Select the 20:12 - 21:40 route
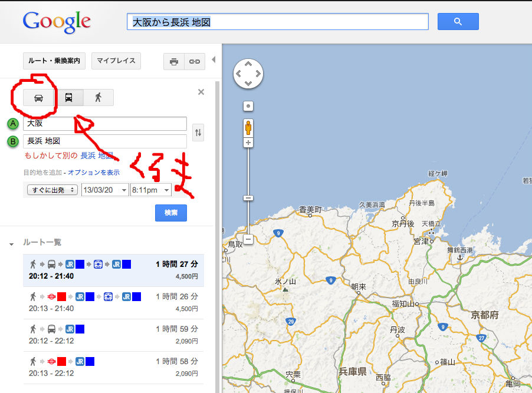Viewport: 532px width, 393px height. (113, 270)
